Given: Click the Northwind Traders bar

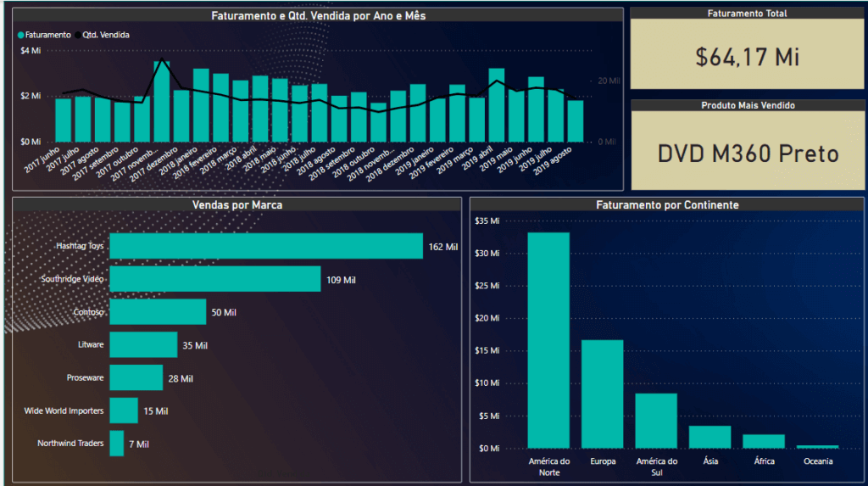Looking at the screenshot, I should [116, 444].
